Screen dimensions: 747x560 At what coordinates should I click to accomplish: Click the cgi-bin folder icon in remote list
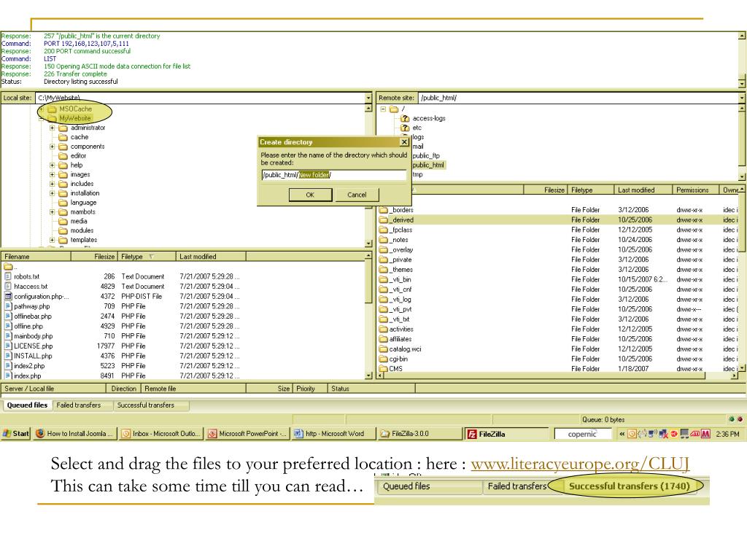(x=384, y=359)
